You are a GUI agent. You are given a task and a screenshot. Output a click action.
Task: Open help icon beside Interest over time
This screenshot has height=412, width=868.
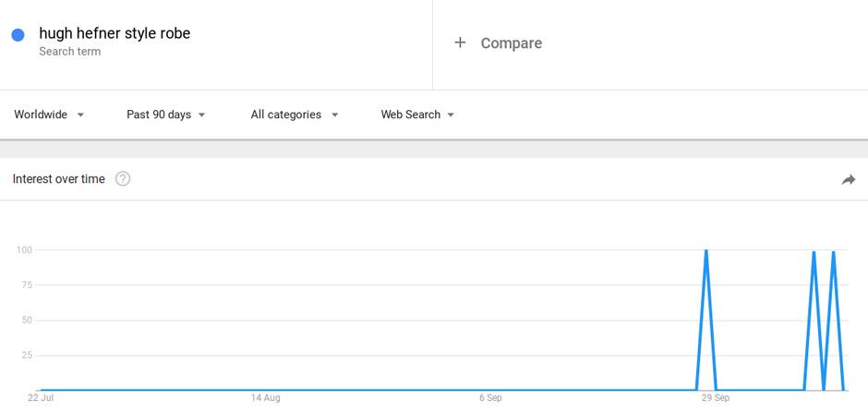point(123,179)
